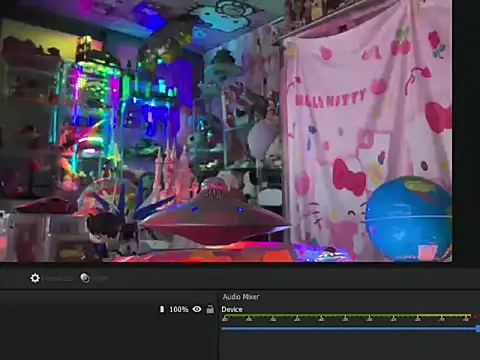The width and height of the screenshot is (480, 360).
Task: Open source filters using the circular icon
Action: pos(85,278)
